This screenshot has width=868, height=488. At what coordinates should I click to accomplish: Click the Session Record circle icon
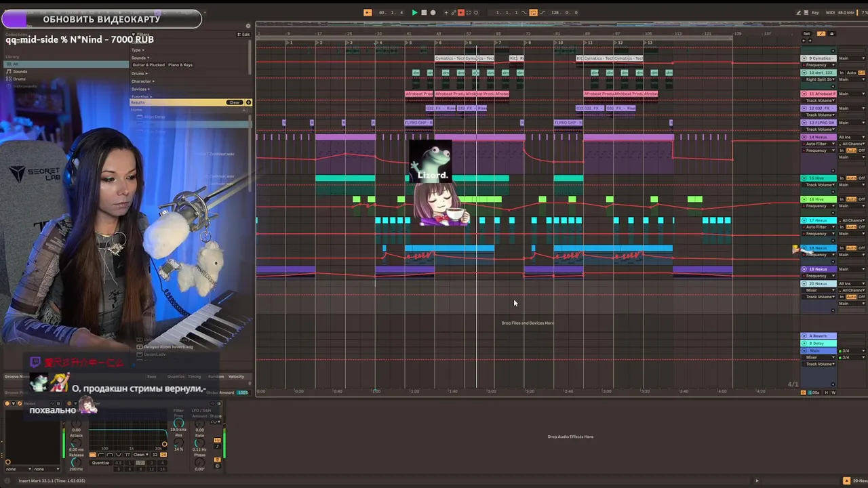pos(476,12)
